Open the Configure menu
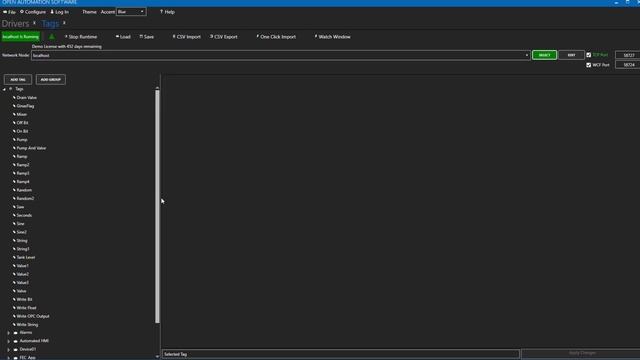 33,12
